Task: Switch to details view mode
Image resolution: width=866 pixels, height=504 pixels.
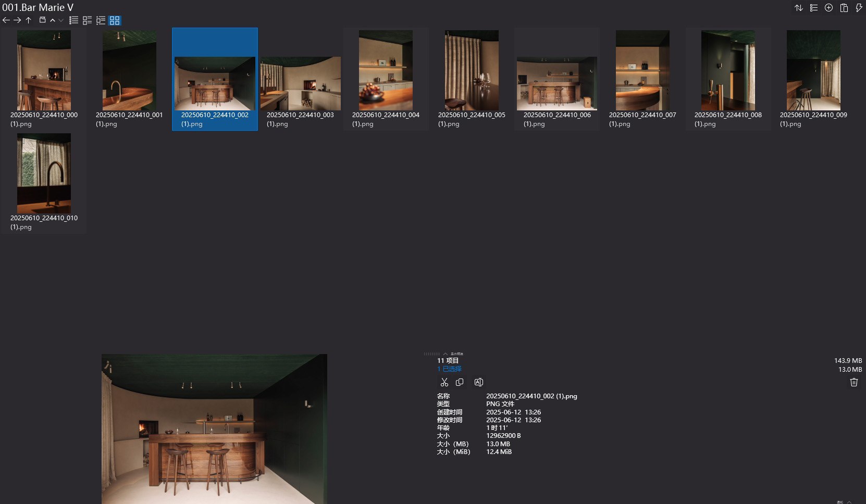Action: [x=87, y=21]
